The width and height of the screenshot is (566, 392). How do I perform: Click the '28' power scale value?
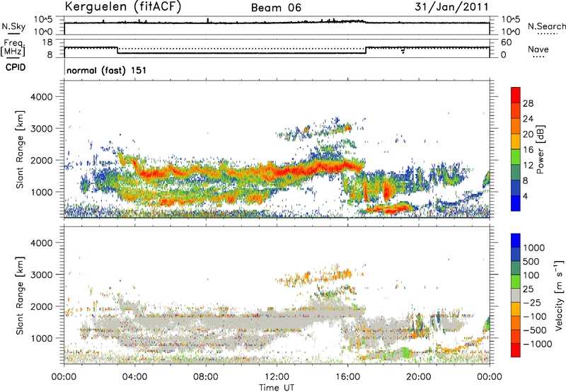click(x=528, y=103)
